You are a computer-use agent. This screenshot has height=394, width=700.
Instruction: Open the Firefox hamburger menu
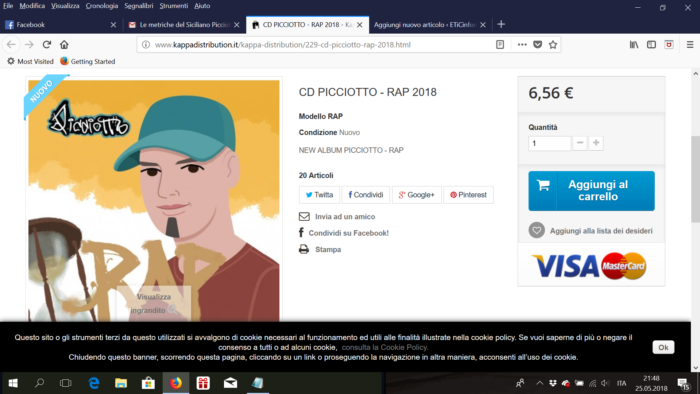tap(690, 45)
